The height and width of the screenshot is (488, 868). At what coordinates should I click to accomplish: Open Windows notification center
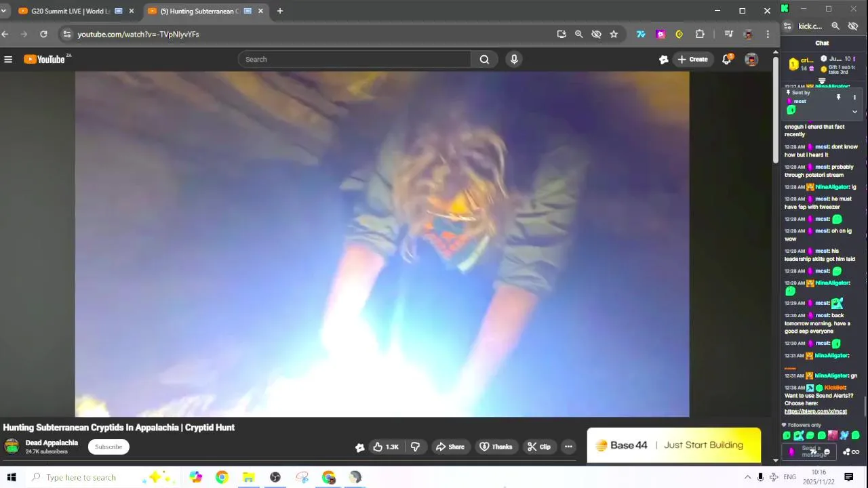point(848,477)
